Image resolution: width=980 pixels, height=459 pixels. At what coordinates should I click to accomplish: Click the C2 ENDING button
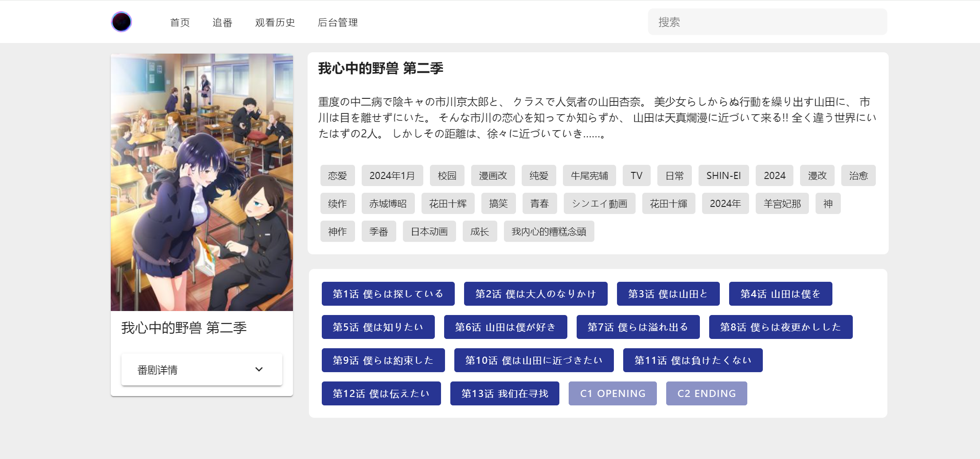point(707,393)
